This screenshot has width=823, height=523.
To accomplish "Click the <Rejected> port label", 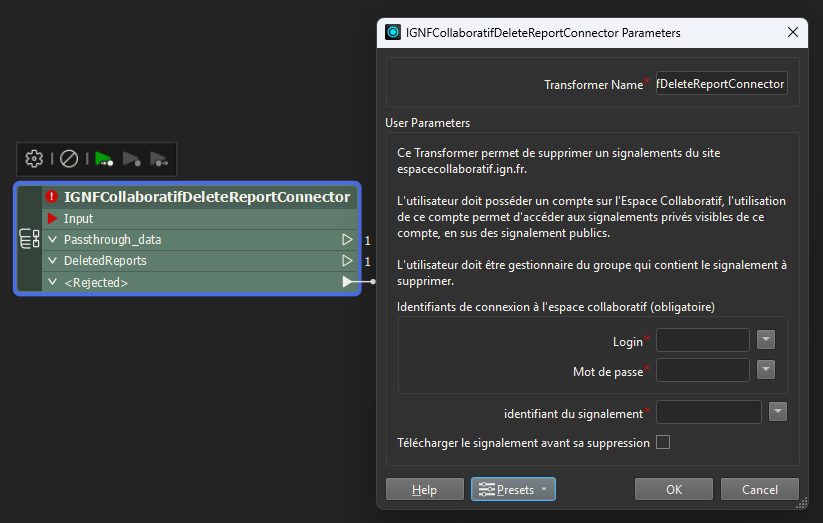I will (x=96, y=283).
